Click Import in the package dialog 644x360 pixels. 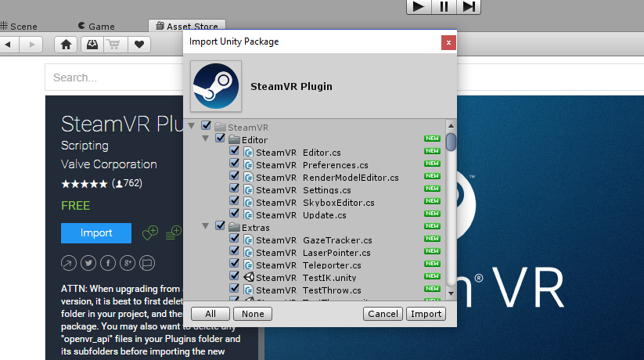(426, 314)
